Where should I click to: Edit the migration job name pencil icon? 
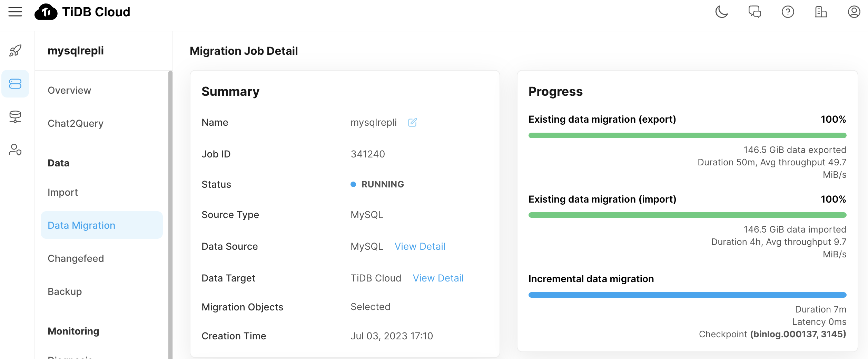point(412,122)
